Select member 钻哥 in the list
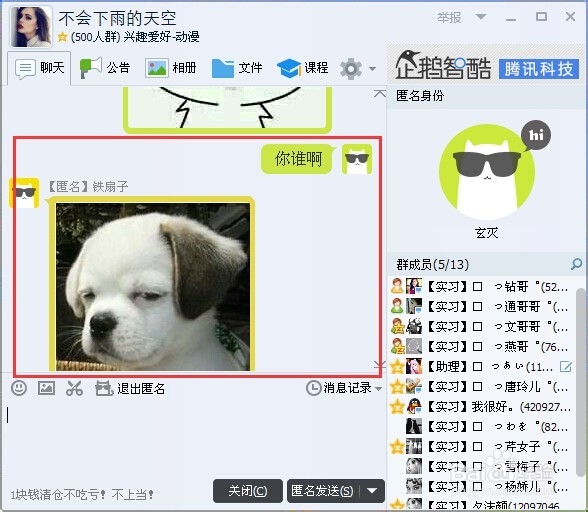The image size is (588, 512). pyautogui.click(x=482, y=287)
